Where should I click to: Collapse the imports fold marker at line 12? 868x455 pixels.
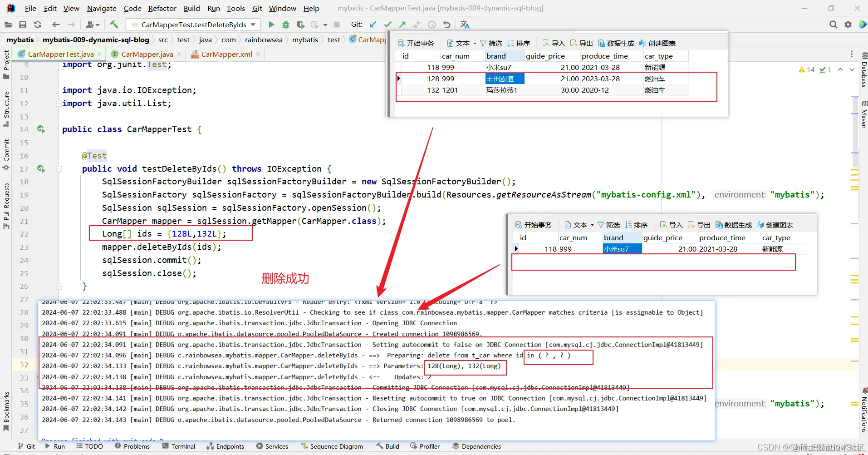pos(59,104)
